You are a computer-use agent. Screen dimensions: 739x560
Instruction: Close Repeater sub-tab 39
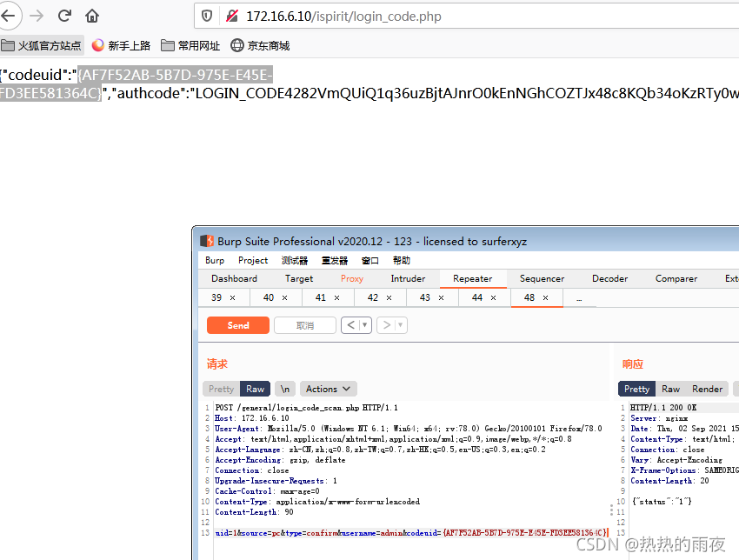[x=232, y=298]
